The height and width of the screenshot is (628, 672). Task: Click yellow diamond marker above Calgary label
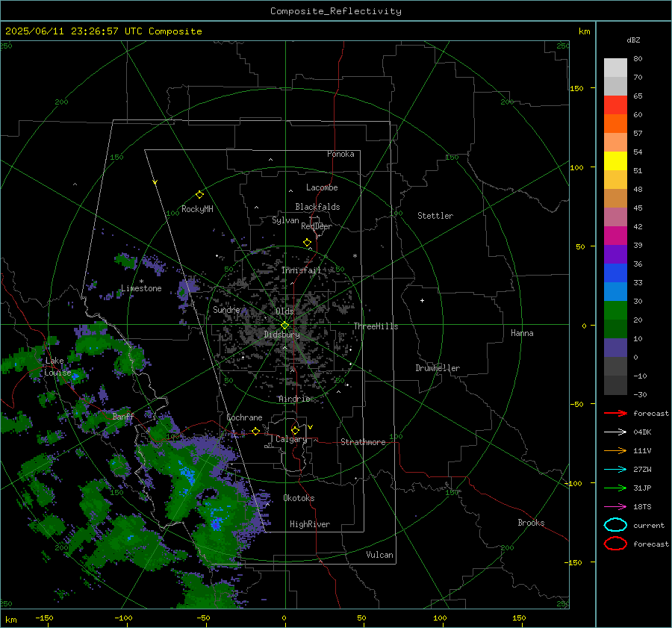(x=295, y=430)
